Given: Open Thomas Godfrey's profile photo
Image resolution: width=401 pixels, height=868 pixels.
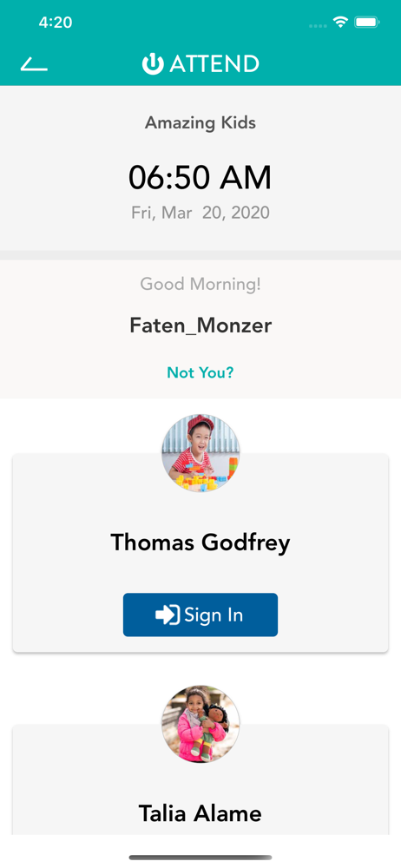Looking at the screenshot, I should click(x=200, y=453).
